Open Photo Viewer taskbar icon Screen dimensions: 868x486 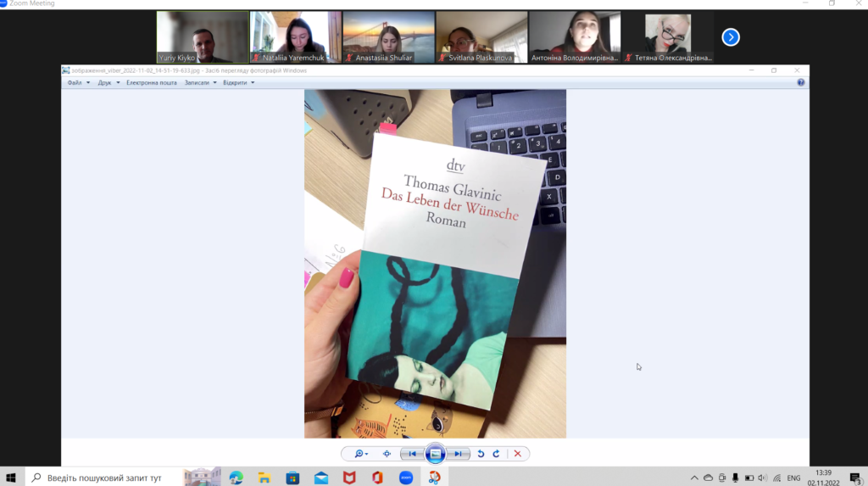[435, 478]
